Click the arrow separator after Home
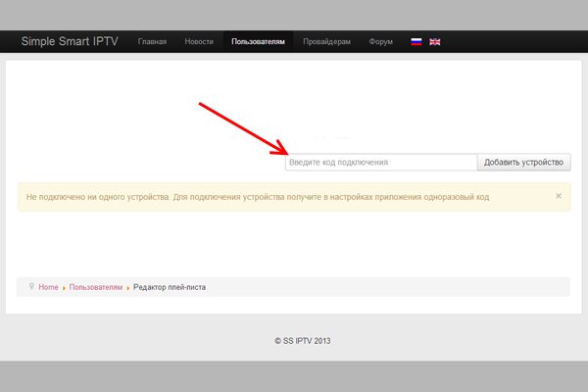 (x=64, y=288)
